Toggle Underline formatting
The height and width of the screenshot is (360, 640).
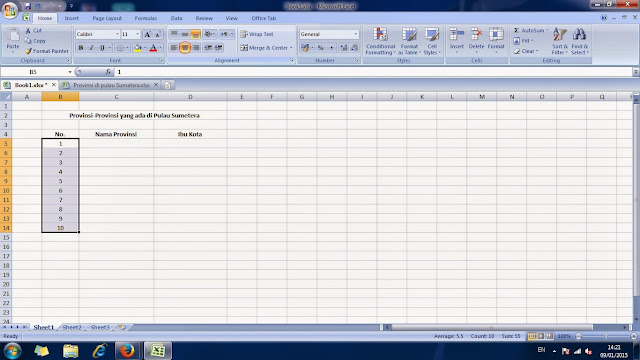[x=102, y=48]
